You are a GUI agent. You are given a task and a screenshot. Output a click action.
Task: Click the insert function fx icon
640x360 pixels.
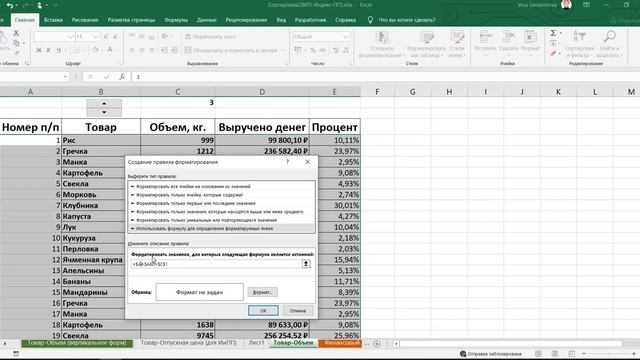pos(122,77)
